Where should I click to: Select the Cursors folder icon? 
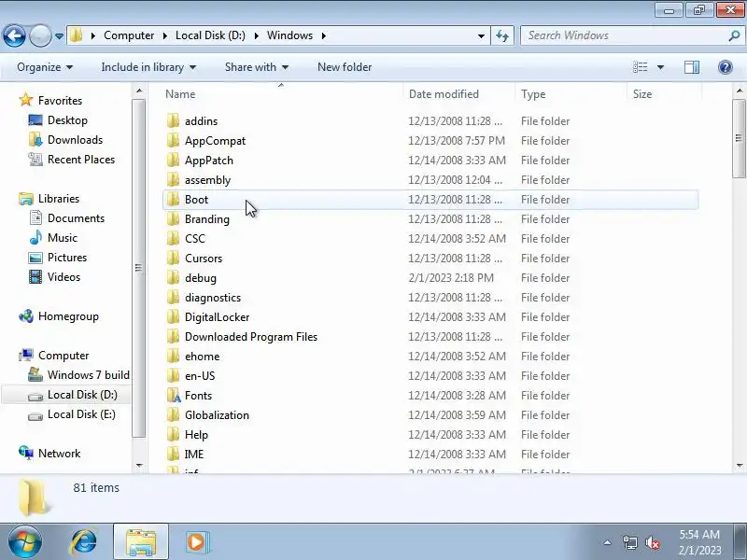[x=173, y=258]
